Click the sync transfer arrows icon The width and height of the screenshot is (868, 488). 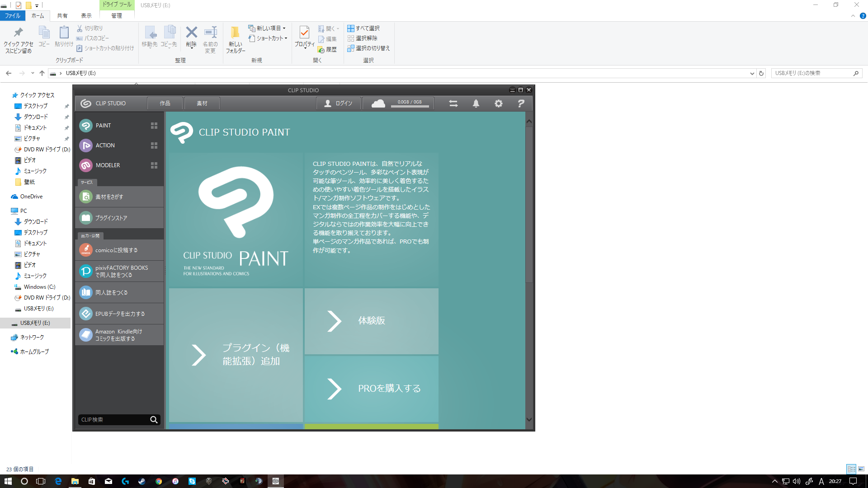[x=453, y=103]
